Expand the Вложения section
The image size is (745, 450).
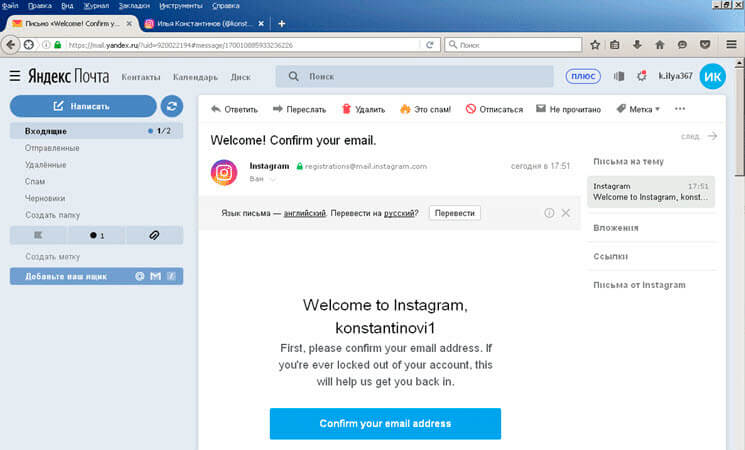point(616,228)
